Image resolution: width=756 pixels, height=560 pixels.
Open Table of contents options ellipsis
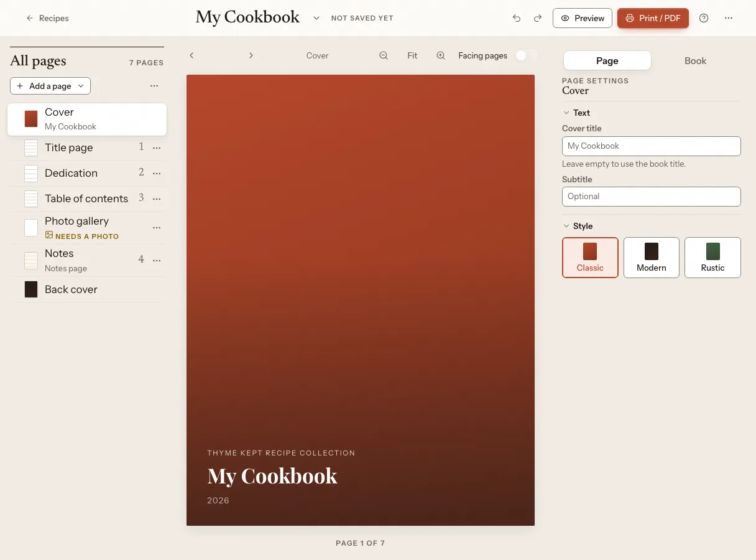tap(157, 199)
